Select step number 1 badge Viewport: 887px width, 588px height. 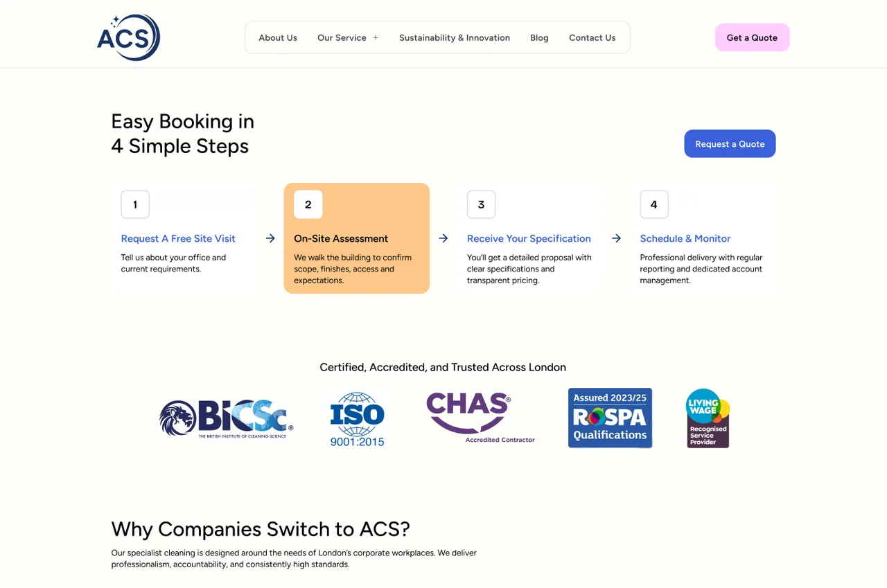coord(135,204)
